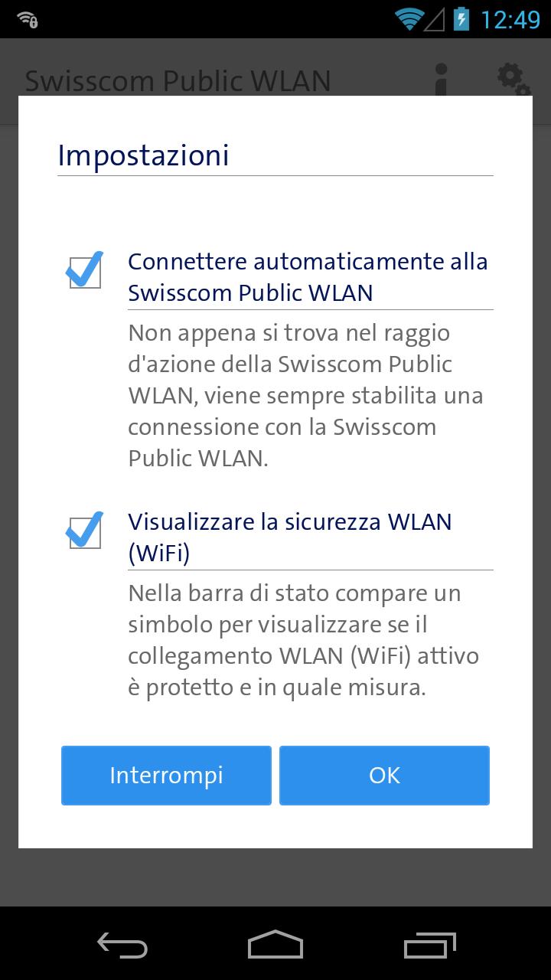Tap the Impostazioni dialog title
The width and height of the screenshot is (551, 980).
pyautogui.click(x=144, y=155)
